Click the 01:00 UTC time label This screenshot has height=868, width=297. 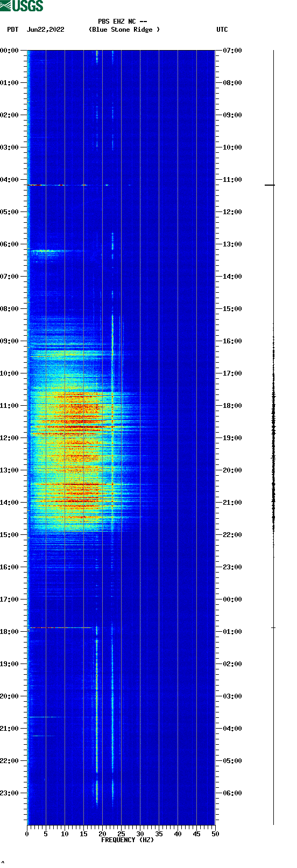[x=232, y=632]
